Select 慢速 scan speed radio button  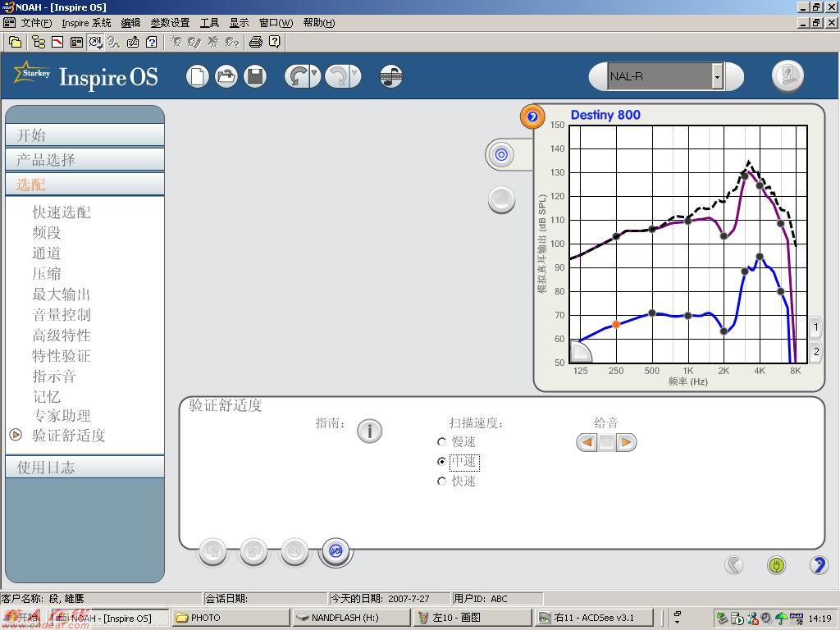coord(441,442)
